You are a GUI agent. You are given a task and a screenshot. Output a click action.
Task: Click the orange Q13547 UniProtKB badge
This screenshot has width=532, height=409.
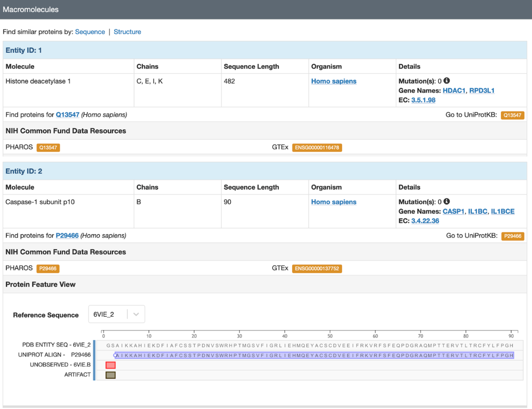point(512,115)
